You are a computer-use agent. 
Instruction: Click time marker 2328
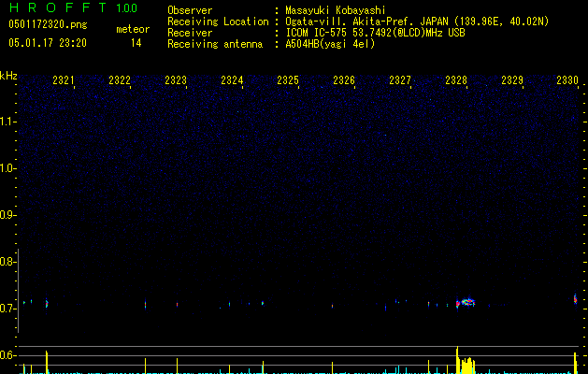coord(456,80)
